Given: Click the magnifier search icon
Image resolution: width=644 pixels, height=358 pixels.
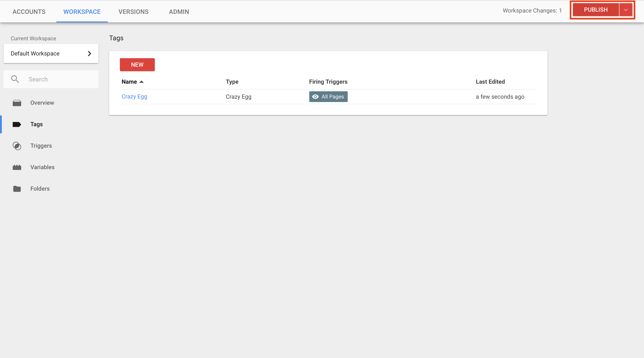Looking at the screenshot, I should [15, 79].
